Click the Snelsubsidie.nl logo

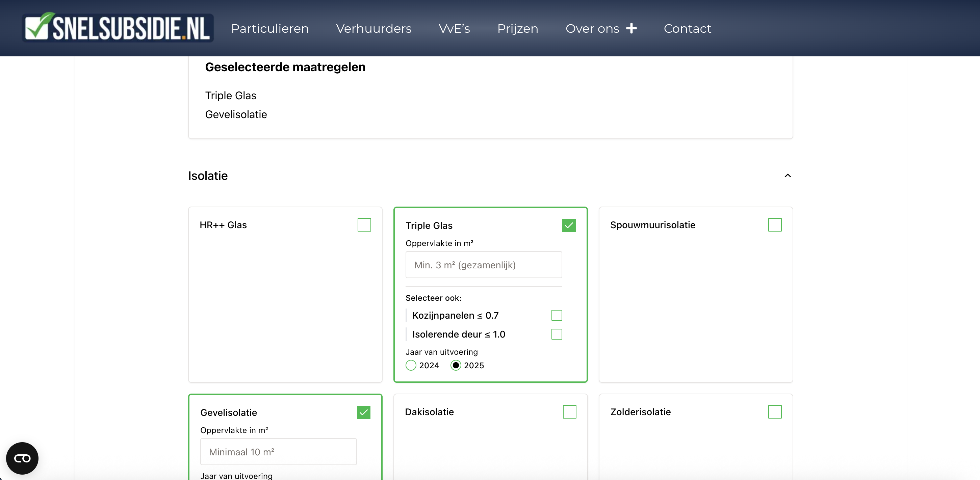118,28
